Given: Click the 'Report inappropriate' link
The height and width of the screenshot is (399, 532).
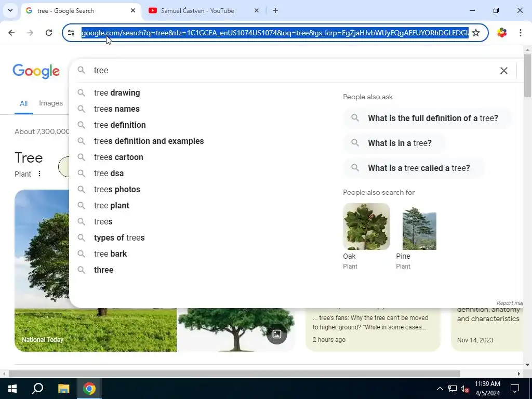Looking at the screenshot, I should coord(510,303).
